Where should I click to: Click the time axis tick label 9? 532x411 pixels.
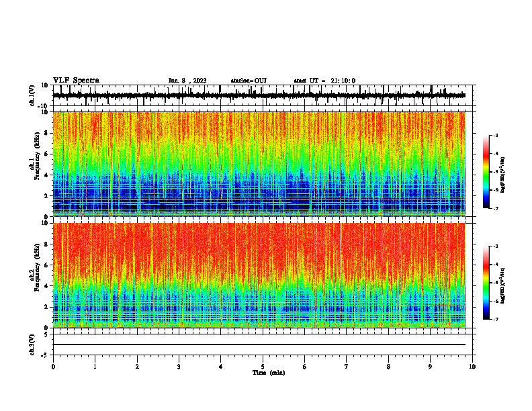tap(430, 367)
